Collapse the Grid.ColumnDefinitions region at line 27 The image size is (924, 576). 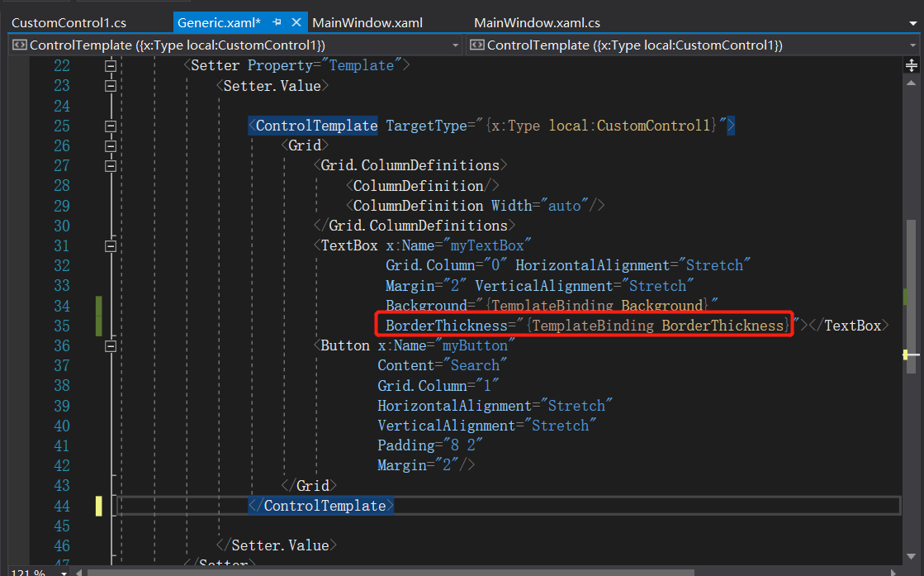click(x=111, y=165)
